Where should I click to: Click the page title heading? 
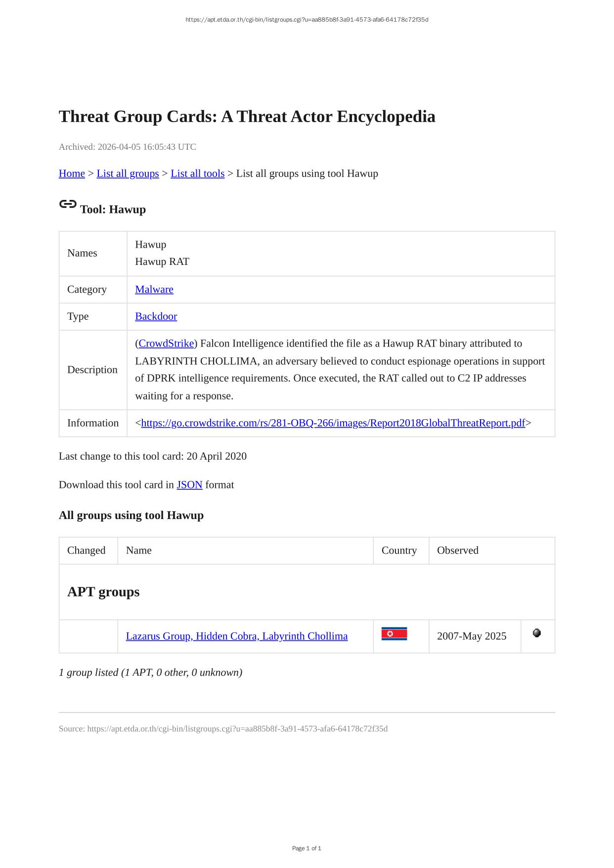[x=247, y=117]
